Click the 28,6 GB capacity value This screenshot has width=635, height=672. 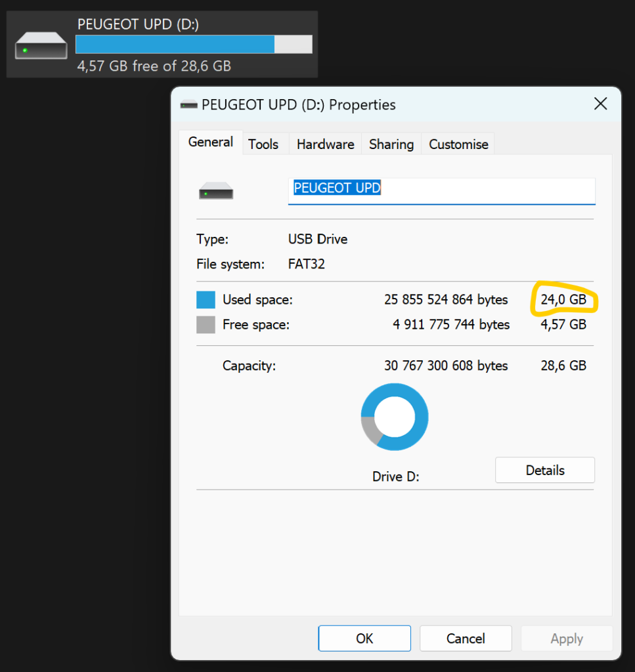[x=563, y=366]
